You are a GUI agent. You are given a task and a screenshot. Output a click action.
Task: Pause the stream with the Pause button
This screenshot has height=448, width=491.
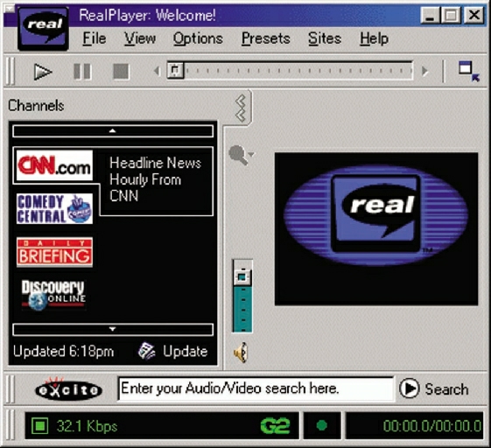(x=82, y=72)
